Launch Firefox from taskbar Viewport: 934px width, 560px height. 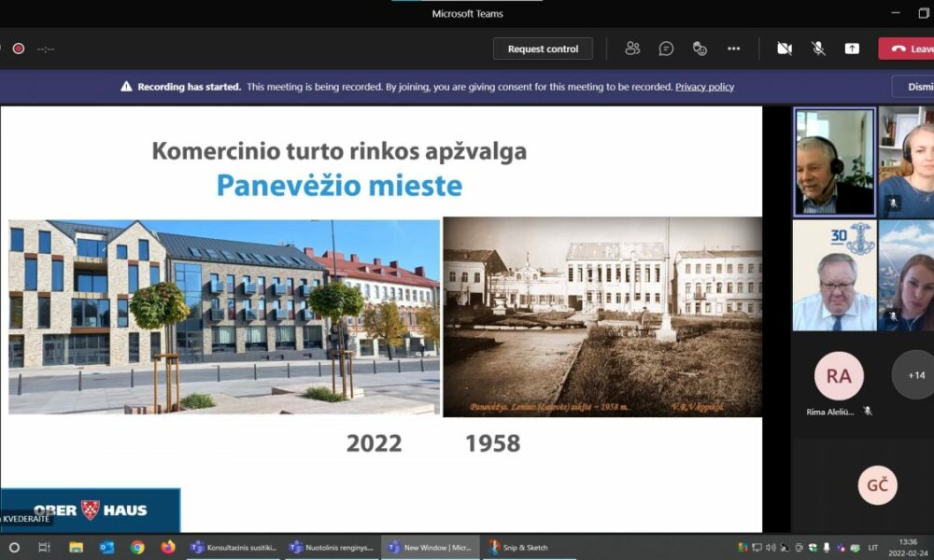[168, 547]
